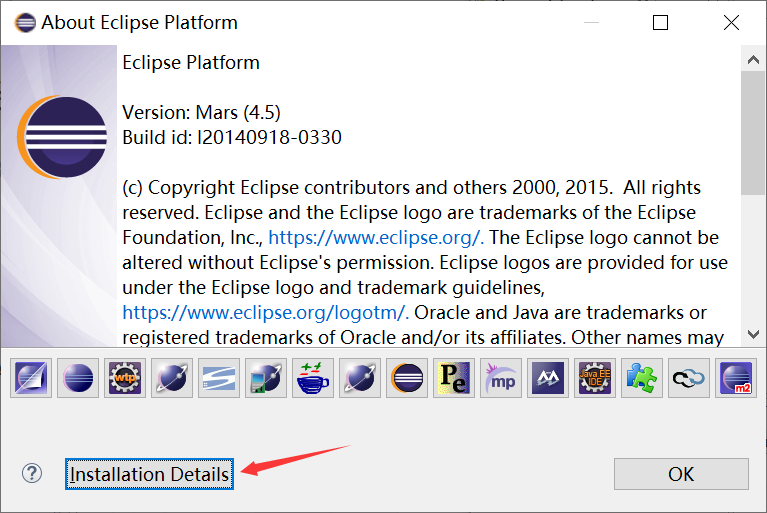Click the chain-link cloud feature icon
The image size is (767, 513).
(689, 378)
